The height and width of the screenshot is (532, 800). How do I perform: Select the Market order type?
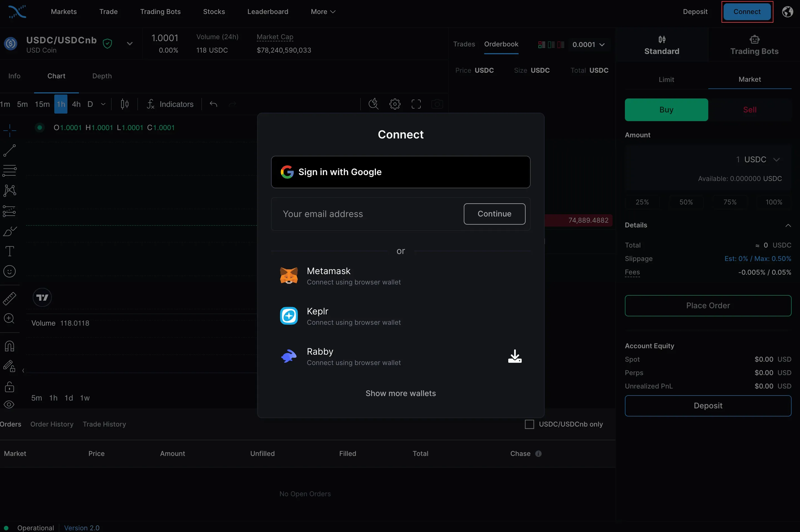point(750,79)
